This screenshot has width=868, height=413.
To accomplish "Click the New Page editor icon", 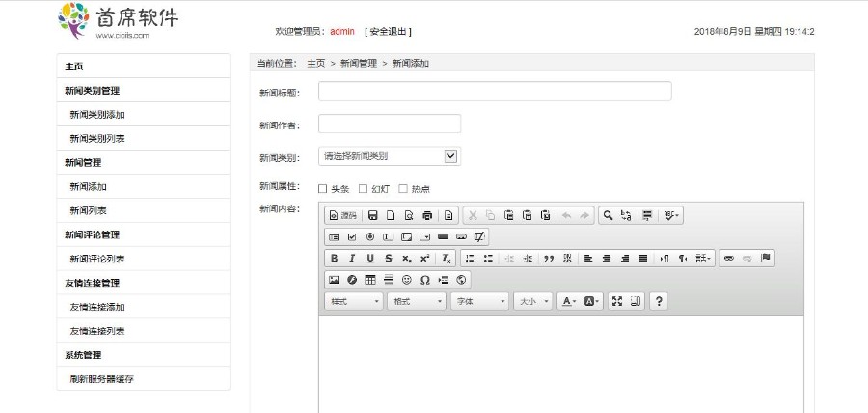I will (391, 215).
